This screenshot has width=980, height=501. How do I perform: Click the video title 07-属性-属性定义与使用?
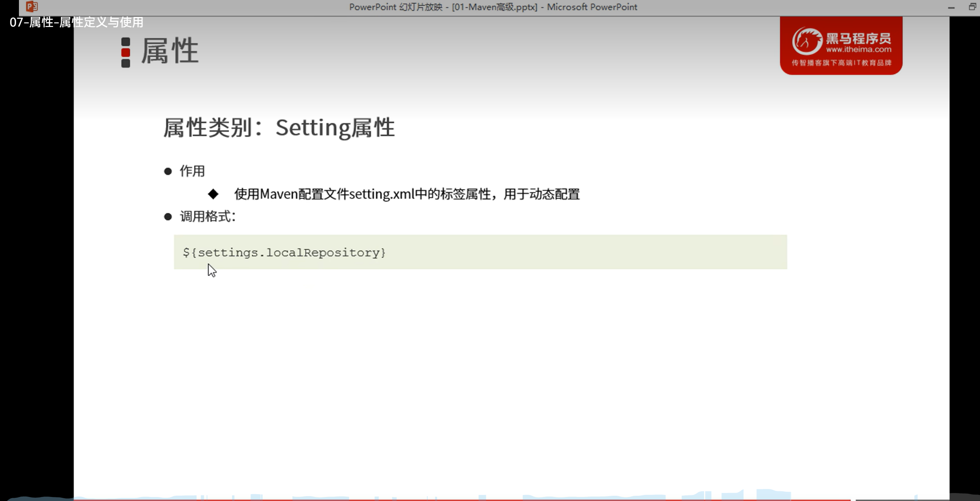coord(76,22)
